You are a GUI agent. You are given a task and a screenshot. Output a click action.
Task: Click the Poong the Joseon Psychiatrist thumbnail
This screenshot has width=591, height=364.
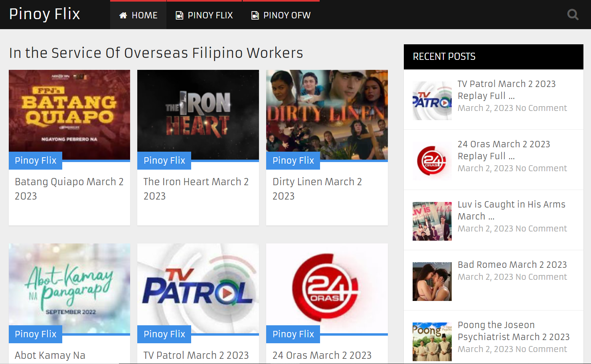432,342
